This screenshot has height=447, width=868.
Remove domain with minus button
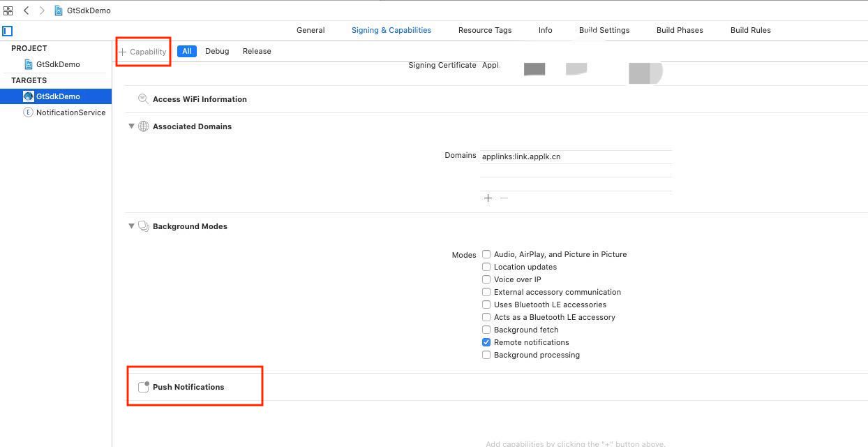[x=504, y=198]
